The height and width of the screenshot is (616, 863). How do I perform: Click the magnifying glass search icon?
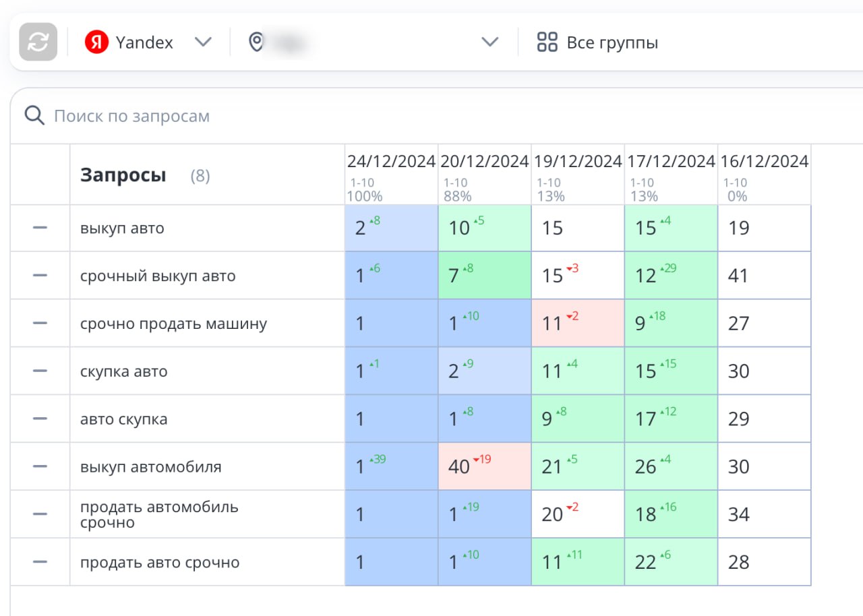tap(34, 115)
